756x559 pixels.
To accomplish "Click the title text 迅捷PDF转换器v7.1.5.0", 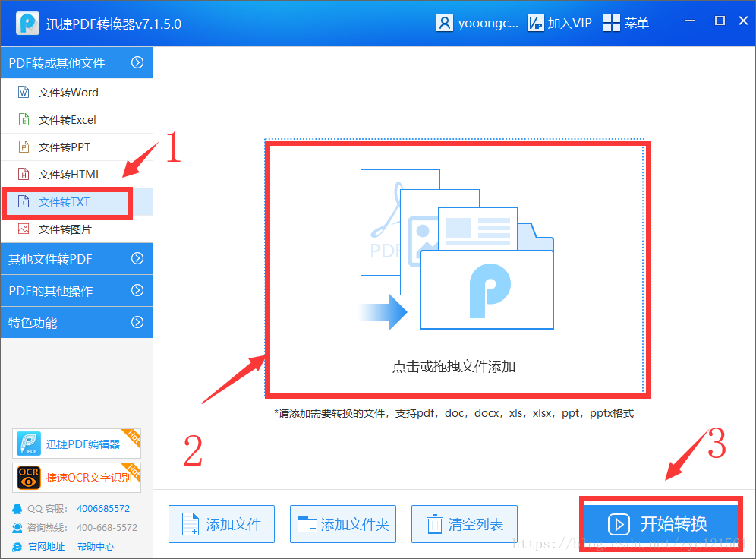I will click(114, 24).
